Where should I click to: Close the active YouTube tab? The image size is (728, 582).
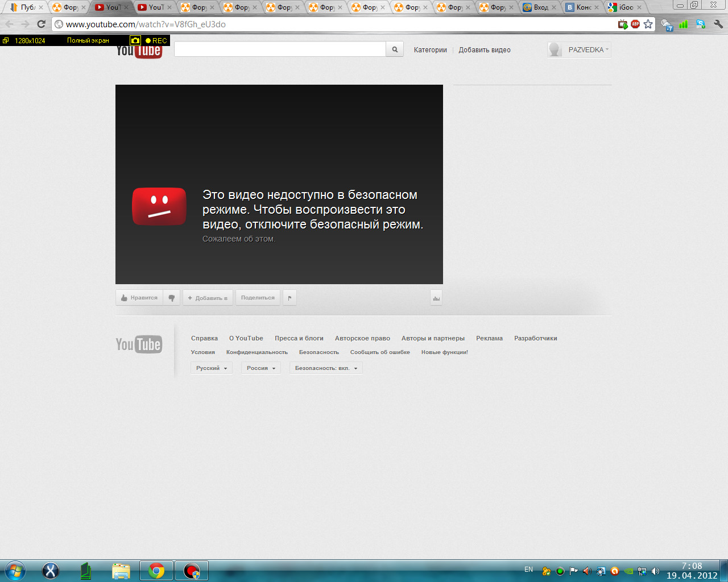coord(126,7)
